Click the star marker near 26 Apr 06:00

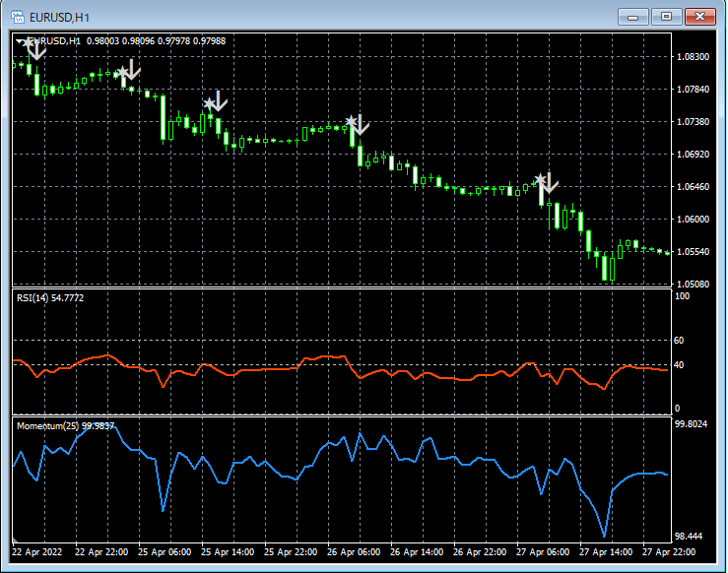[x=351, y=121]
